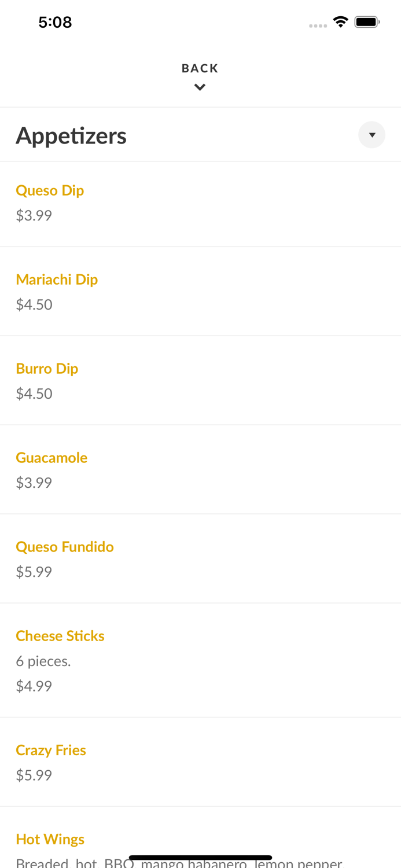
Task: Tap the Appetizers section heading
Action: pyautogui.click(x=71, y=135)
